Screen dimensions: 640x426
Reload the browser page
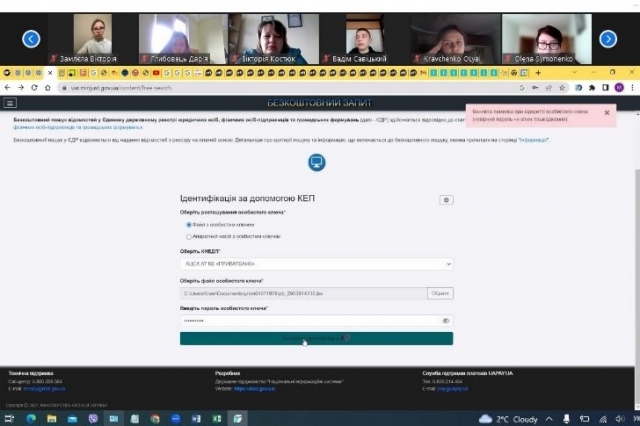[34, 88]
